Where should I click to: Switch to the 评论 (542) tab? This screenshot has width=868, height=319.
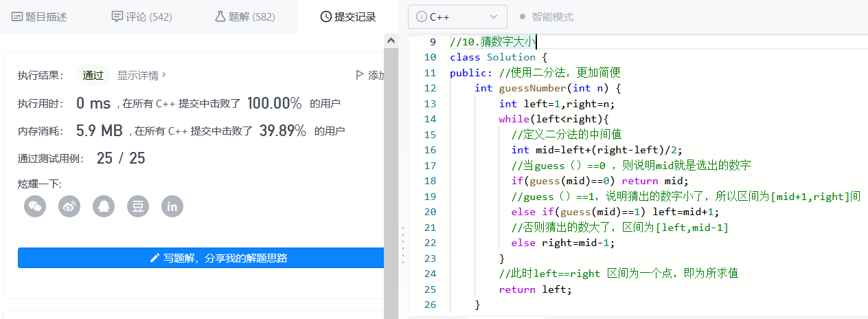pos(141,16)
